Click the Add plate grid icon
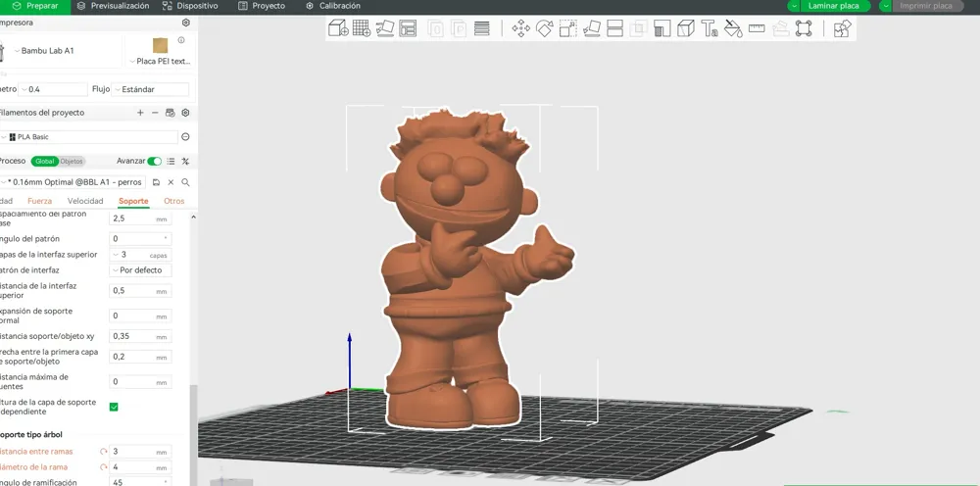Viewport: 980px width, 486px height. pyautogui.click(x=362, y=28)
